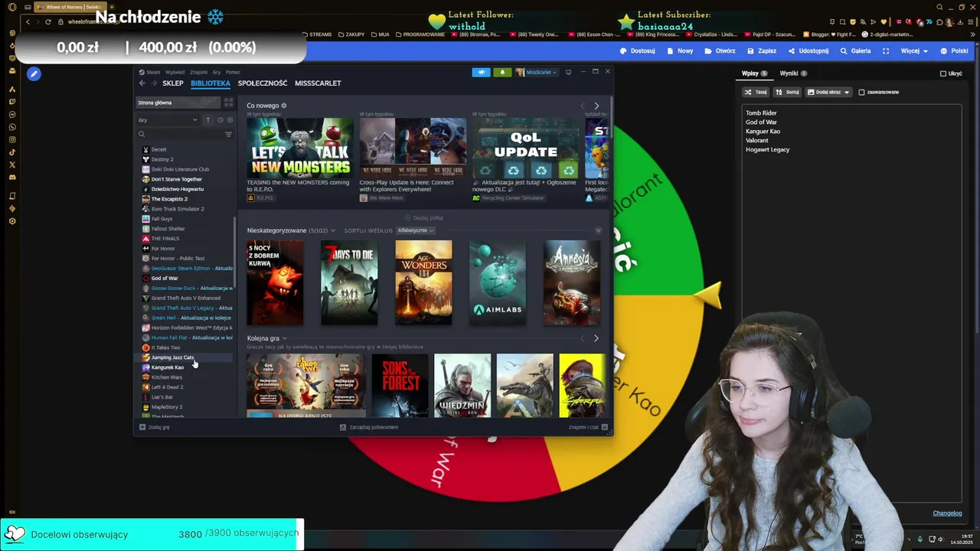Image resolution: width=980 pixels, height=551 pixels.
Task: Advance the Kolejna gra shelf right arrow
Action: pos(596,338)
